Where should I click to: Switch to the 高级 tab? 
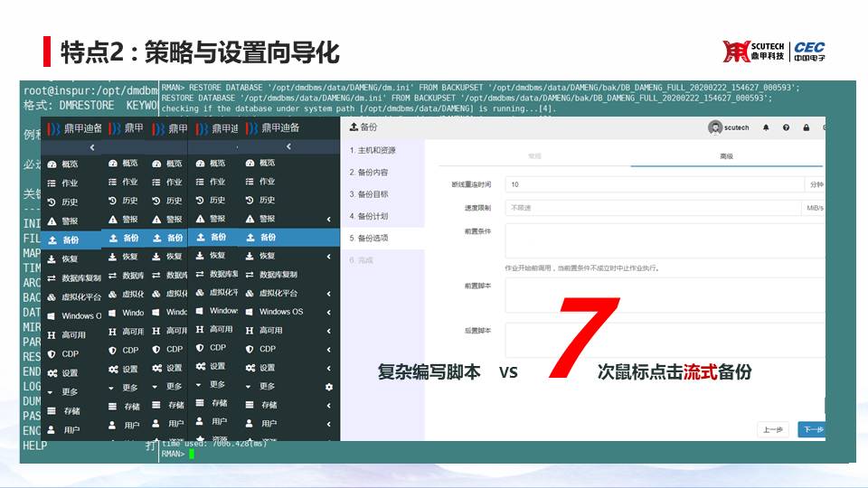(727, 156)
